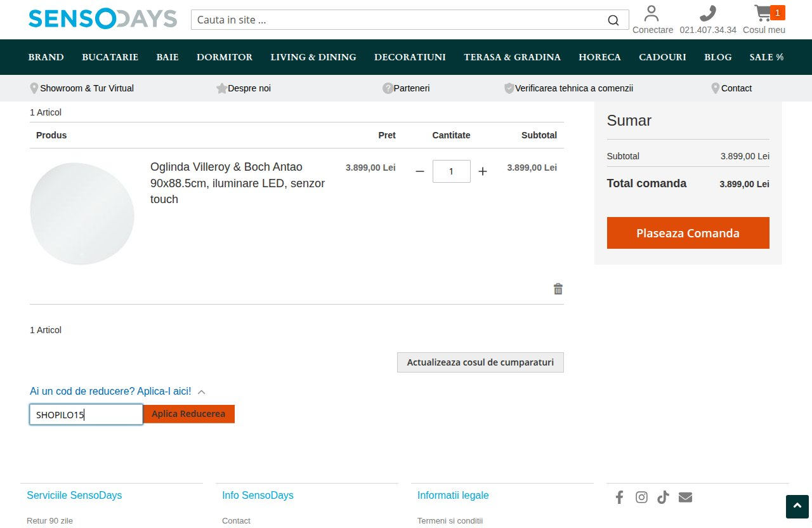Open the LIVING & DINING menu
Screen dimensions: 812x528
click(x=313, y=57)
